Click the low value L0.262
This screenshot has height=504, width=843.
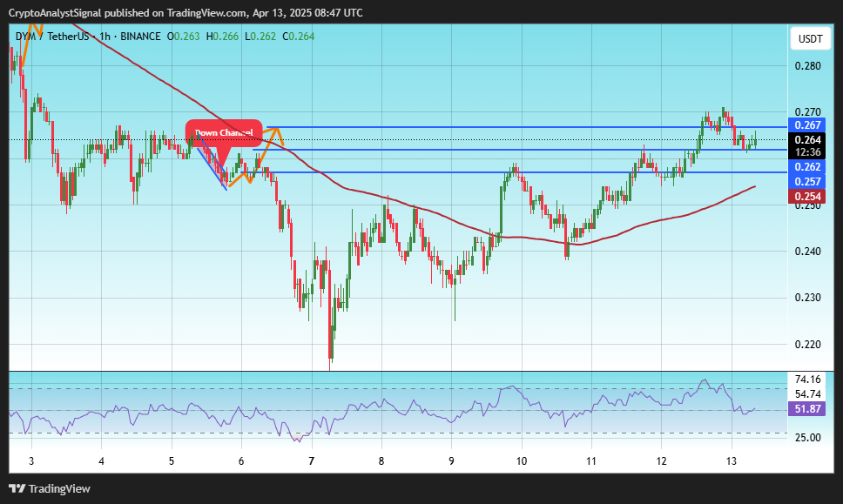pyautogui.click(x=260, y=37)
